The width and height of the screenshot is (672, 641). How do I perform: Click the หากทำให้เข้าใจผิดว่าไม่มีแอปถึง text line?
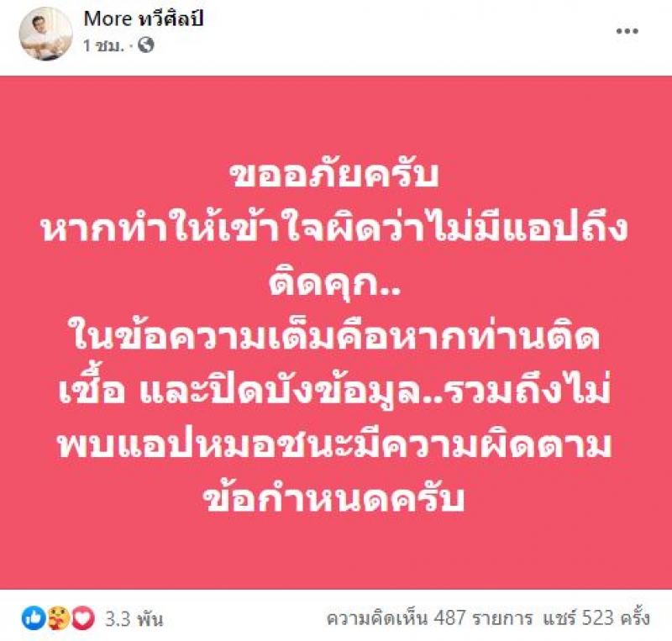334,229
